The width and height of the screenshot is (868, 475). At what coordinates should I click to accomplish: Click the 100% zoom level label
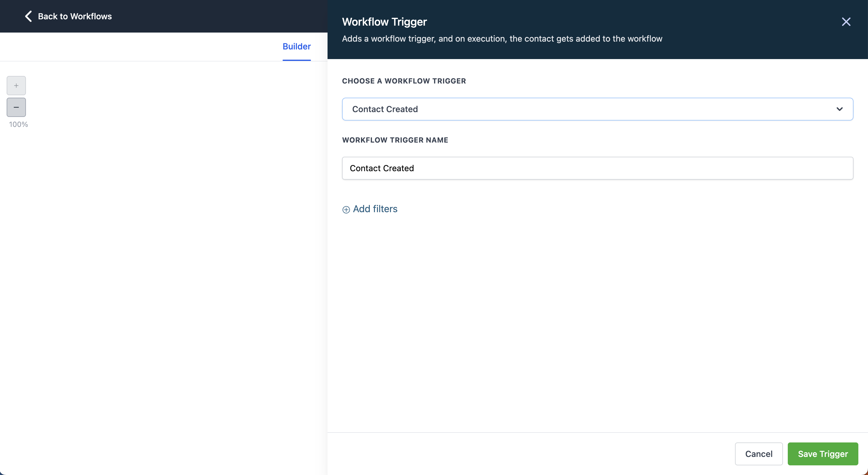click(x=18, y=124)
